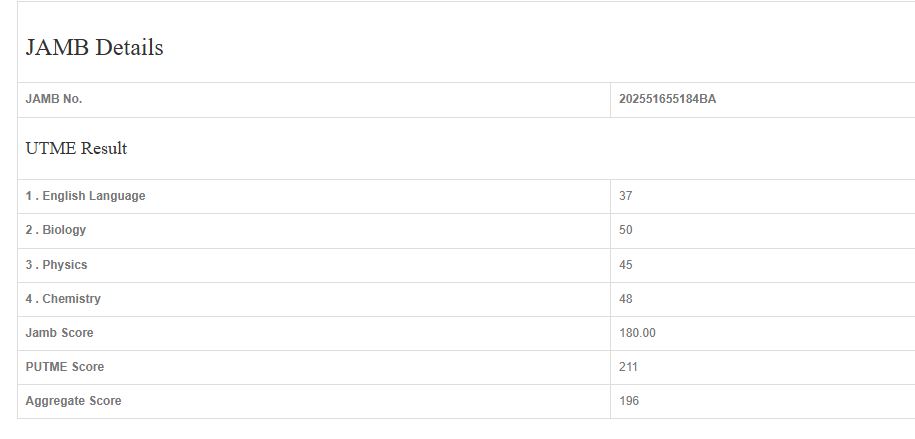The image size is (915, 439).
Task: Select the 'PUTME Score' label
Action: (64, 367)
